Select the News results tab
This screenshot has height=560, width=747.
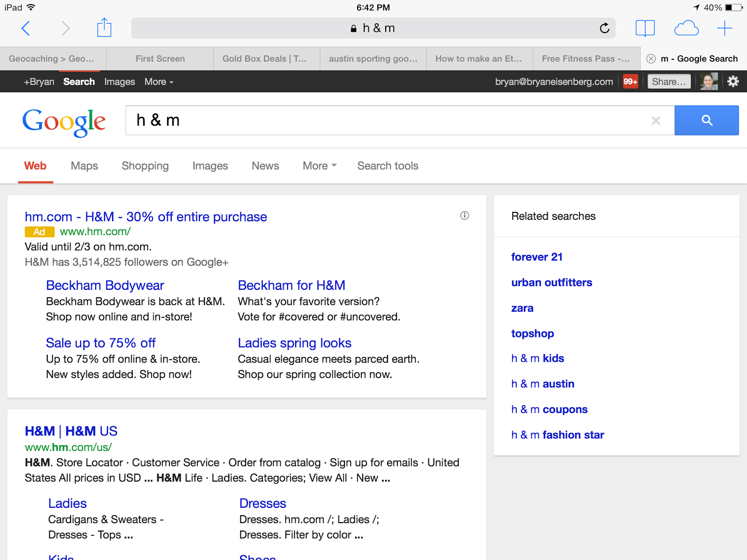tap(265, 166)
